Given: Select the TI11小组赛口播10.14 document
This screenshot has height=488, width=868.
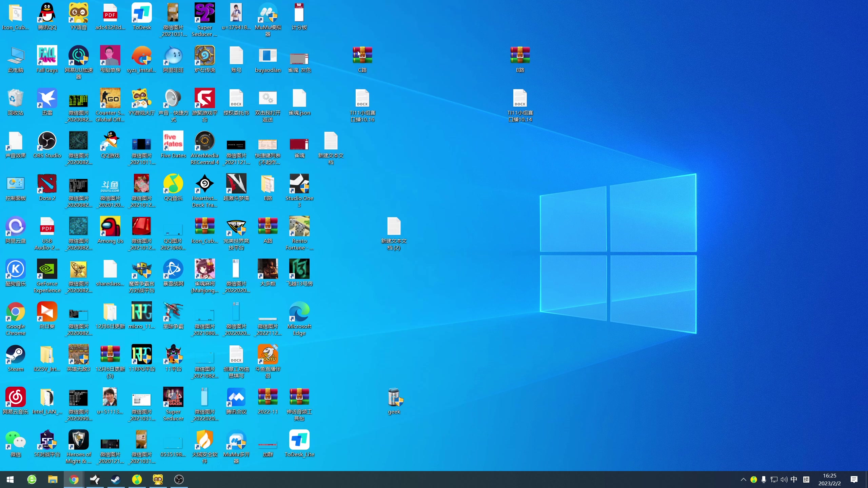Looking at the screenshot, I should tap(520, 105).
